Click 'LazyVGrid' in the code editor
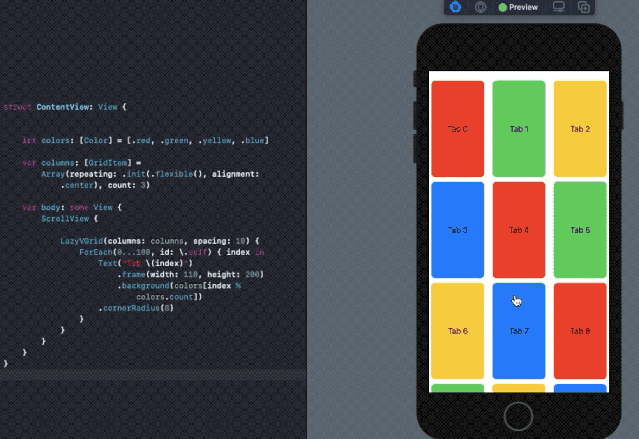The width and height of the screenshot is (639, 439). [x=82, y=241]
